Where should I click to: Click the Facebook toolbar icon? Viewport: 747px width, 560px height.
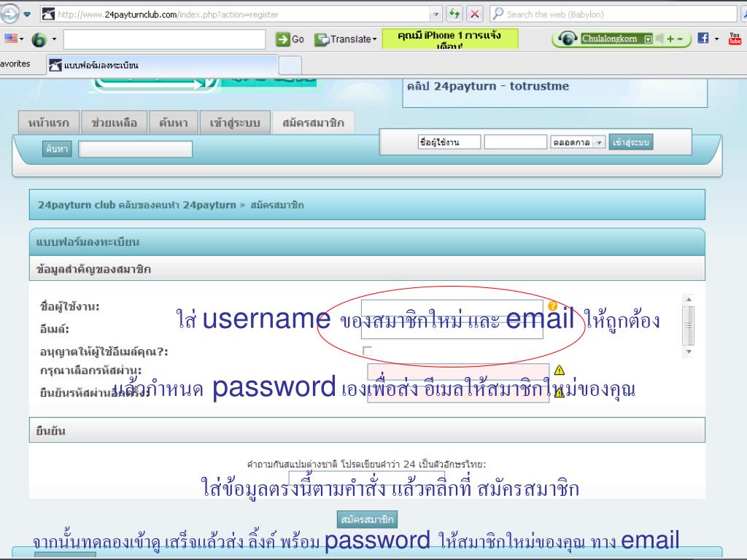coord(703,38)
